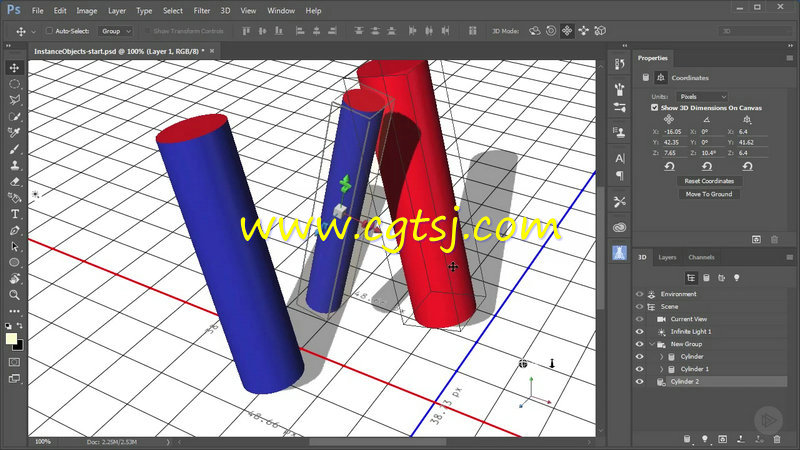Pick the Quick Selection tool
This screenshot has width=800, height=450.
coord(14,117)
